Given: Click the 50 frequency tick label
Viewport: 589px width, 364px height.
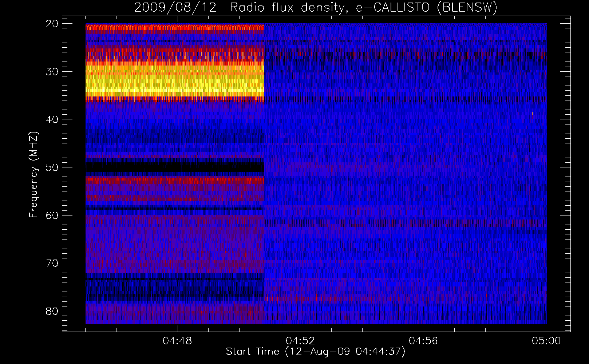Looking at the screenshot, I should tap(52, 167).
